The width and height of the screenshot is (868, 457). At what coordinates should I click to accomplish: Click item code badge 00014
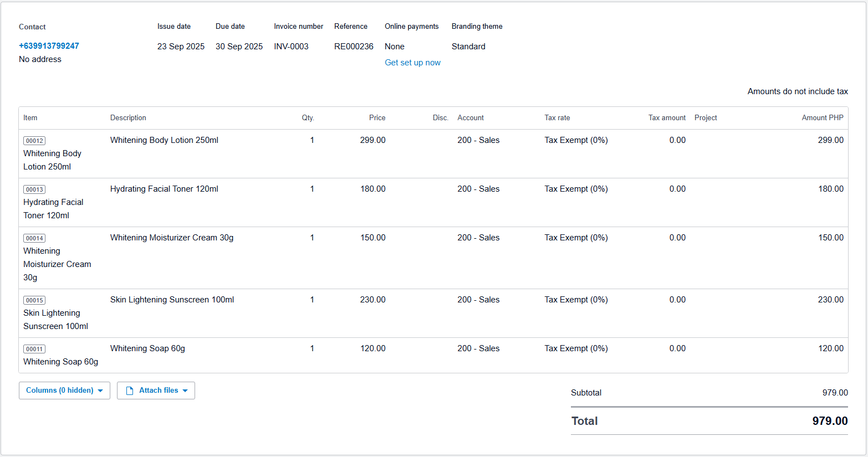(34, 238)
